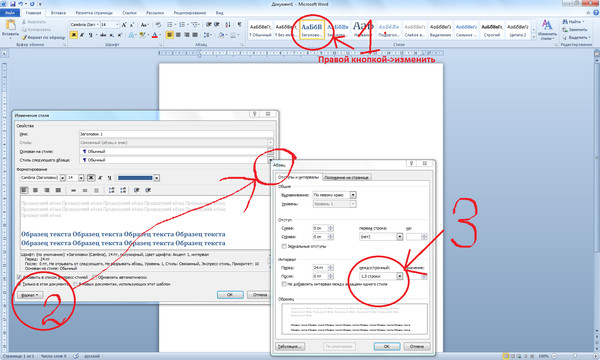Toggle 'Зеркальные отступы' checkbox in Абзац dialog

pyautogui.click(x=284, y=246)
